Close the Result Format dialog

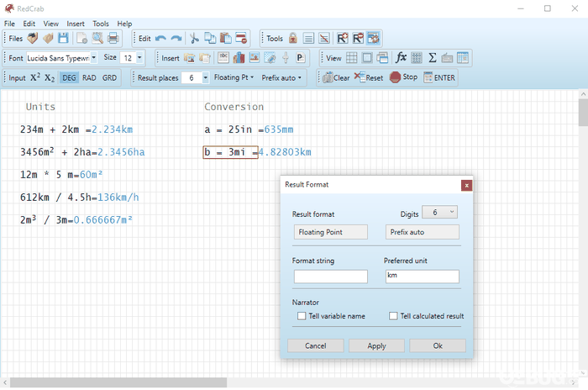tap(466, 186)
